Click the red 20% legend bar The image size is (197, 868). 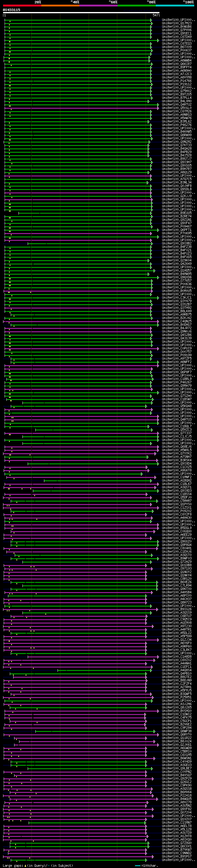(x=22, y=6)
